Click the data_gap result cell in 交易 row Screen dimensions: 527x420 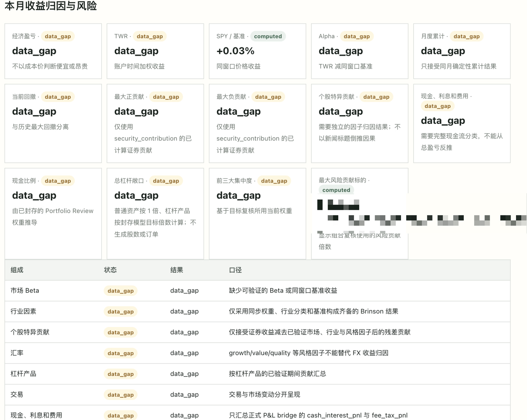click(184, 394)
